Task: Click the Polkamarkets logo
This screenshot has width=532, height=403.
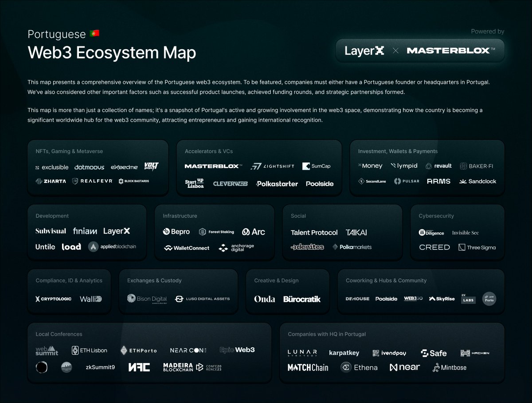Action: 352,247
